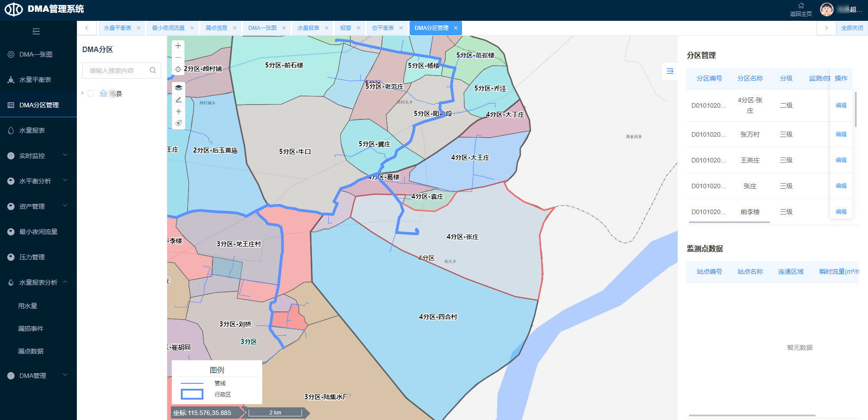This screenshot has height=420, width=868.
Task: Click the label tag tool icon
Action: pyautogui.click(x=179, y=123)
